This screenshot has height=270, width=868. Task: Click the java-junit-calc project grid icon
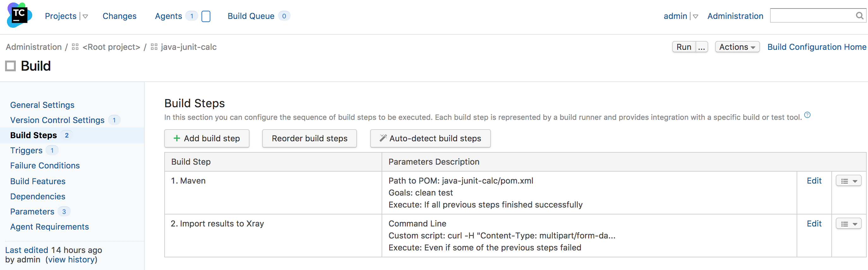click(154, 47)
